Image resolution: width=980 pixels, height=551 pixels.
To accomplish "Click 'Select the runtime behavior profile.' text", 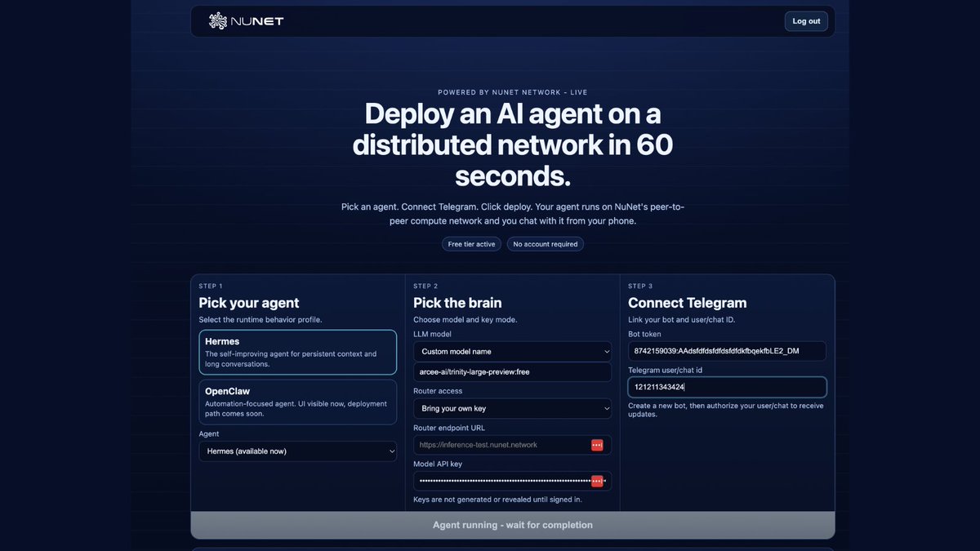I will [x=261, y=319].
